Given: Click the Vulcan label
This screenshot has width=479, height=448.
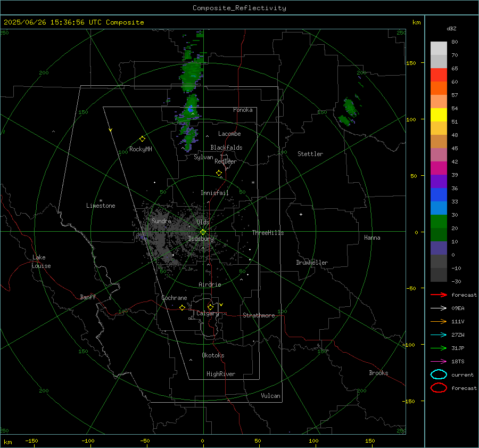Looking at the screenshot, I should 270,396.
